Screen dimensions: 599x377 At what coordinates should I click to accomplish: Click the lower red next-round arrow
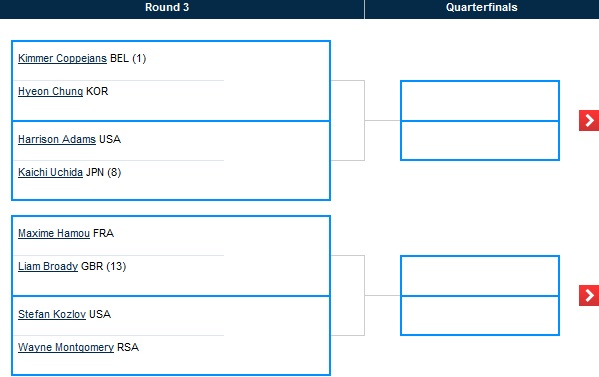pos(589,295)
